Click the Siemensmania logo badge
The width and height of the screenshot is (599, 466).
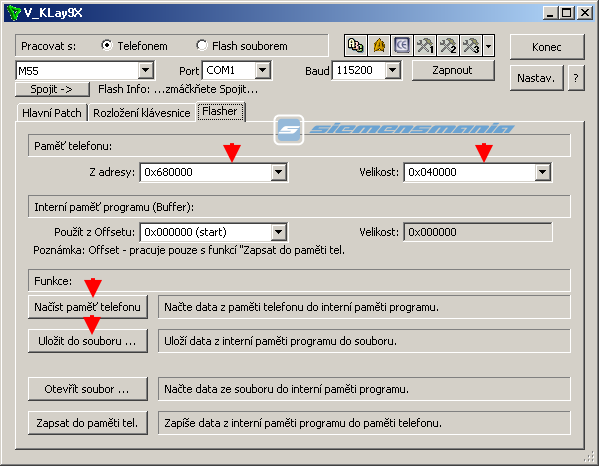coord(289,130)
